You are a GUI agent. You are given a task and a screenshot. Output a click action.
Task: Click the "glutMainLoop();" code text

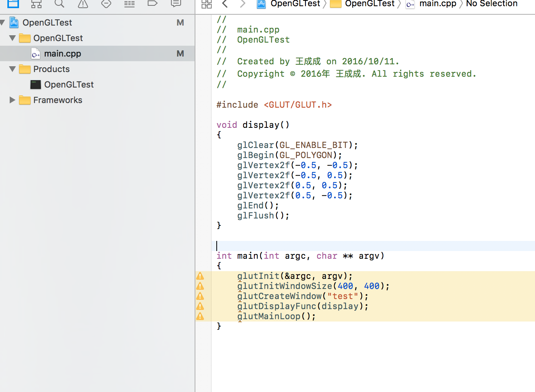276,316
